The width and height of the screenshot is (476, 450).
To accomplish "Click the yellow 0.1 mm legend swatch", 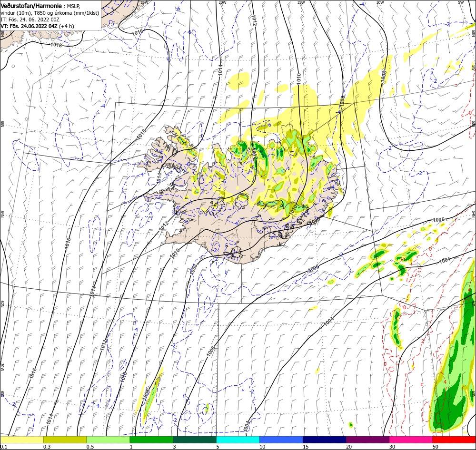I will pos(21,440).
